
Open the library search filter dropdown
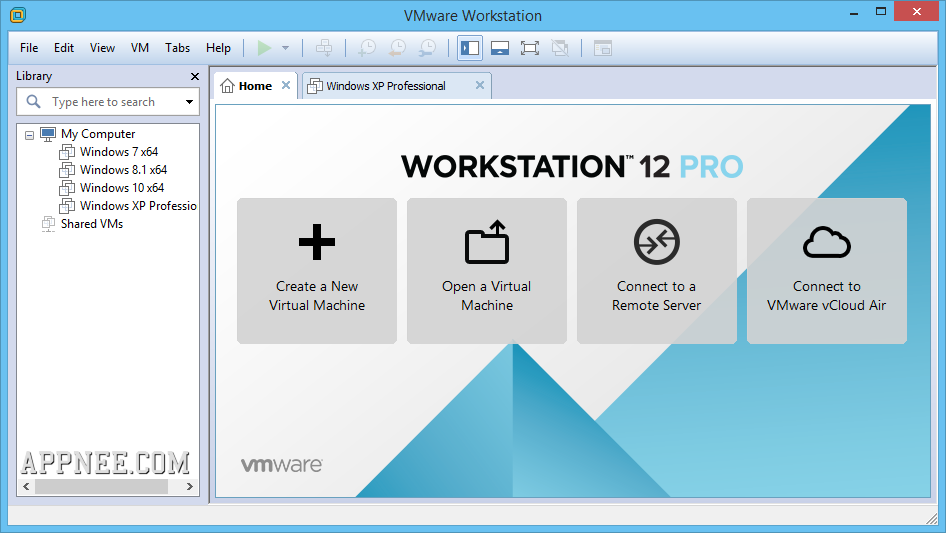[x=189, y=102]
